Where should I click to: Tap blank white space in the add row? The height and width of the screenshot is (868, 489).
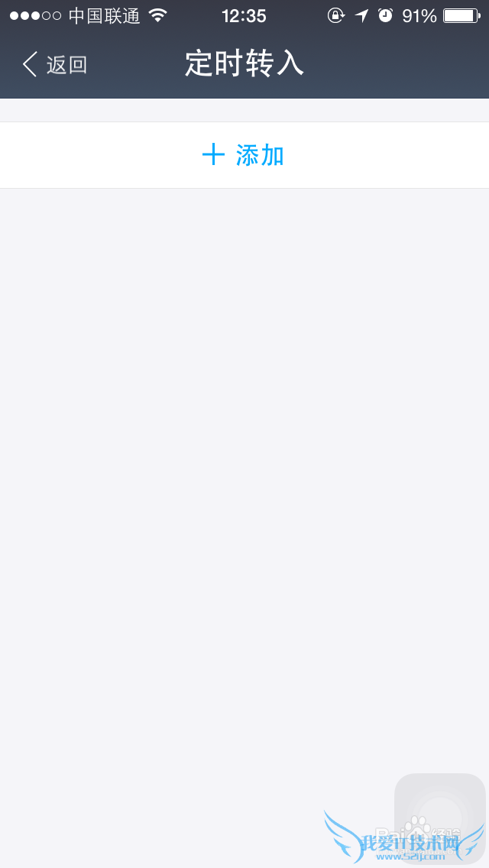99,155
